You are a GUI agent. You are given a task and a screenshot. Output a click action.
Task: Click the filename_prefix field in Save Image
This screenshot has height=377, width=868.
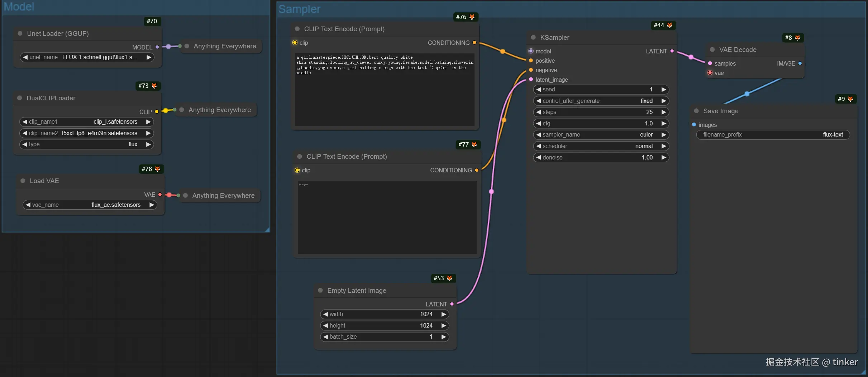(773, 135)
